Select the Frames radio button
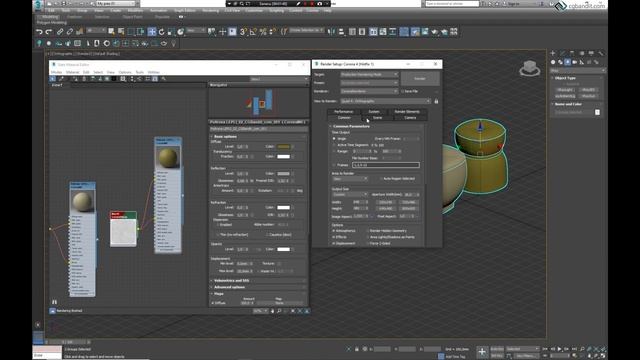The width and height of the screenshot is (640, 360). pyautogui.click(x=334, y=165)
